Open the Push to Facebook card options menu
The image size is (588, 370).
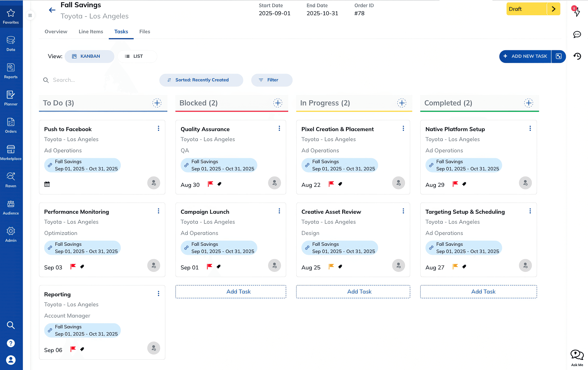[159, 128]
